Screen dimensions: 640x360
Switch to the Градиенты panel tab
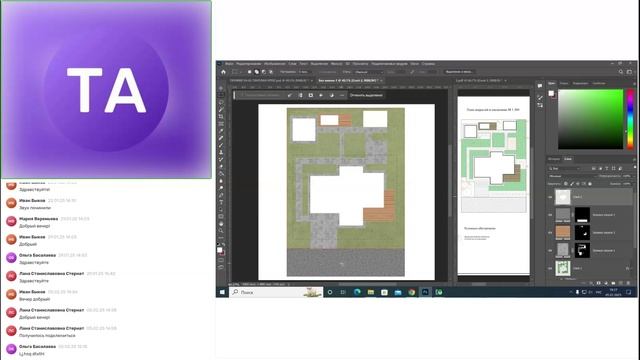point(580,83)
